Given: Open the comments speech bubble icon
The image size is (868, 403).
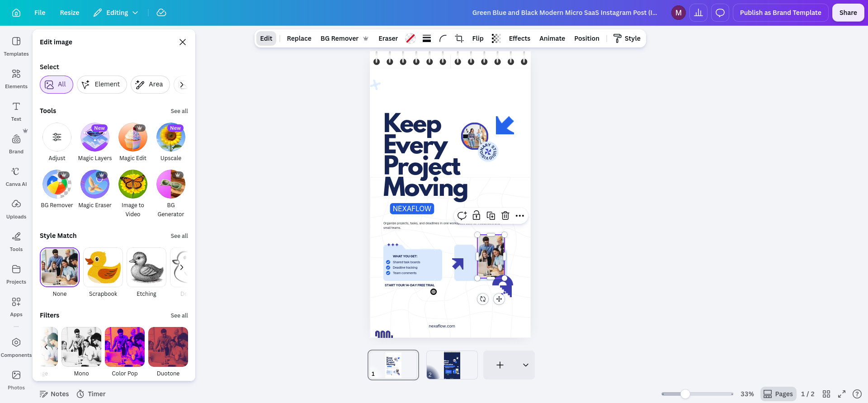Looking at the screenshot, I should point(720,13).
